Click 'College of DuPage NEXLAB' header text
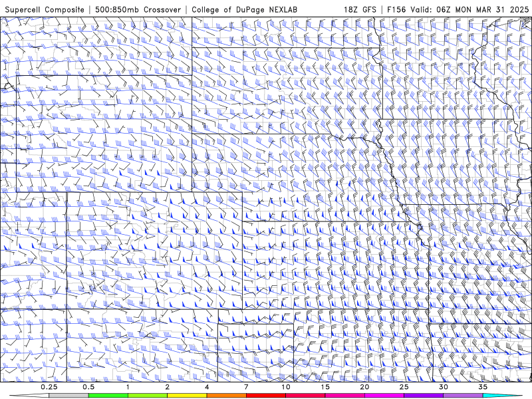The image size is (532, 399). (x=244, y=9)
